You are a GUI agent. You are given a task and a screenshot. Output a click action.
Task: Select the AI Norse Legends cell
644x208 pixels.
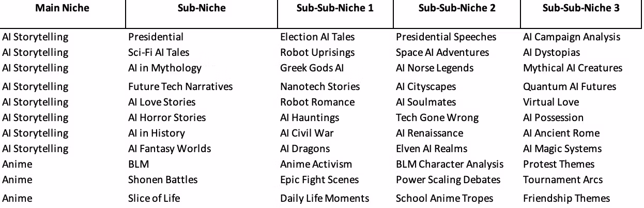point(434,68)
